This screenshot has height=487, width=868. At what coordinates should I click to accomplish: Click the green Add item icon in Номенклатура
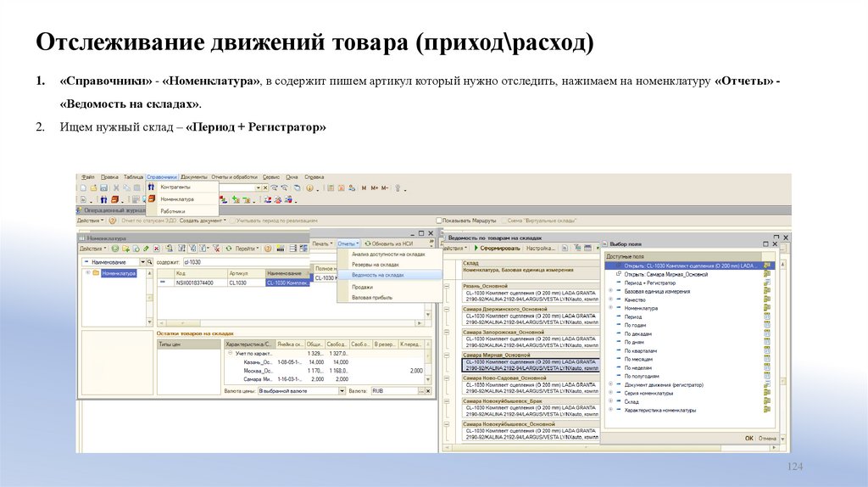pyautogui.click(x=115, y=249)
